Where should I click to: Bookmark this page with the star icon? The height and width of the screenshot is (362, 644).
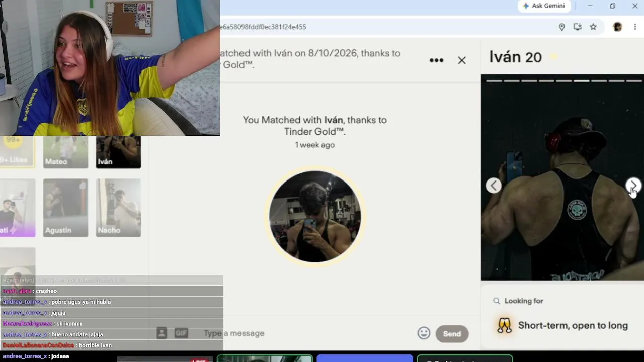pos(593,27)
